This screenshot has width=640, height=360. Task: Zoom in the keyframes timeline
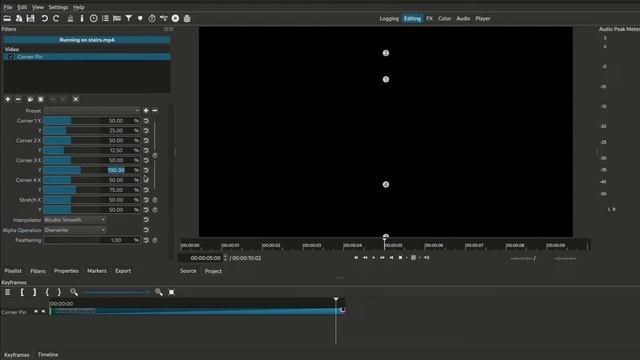click(x=159, y=292)
